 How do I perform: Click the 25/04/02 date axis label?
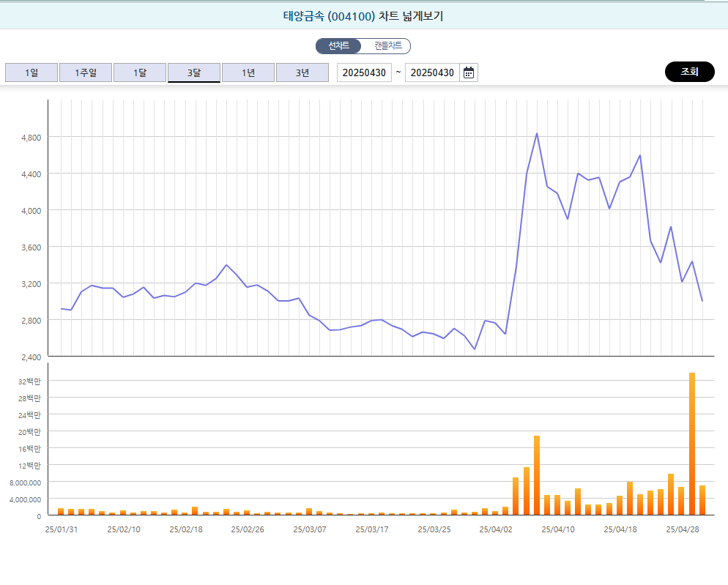pos(496,529)
